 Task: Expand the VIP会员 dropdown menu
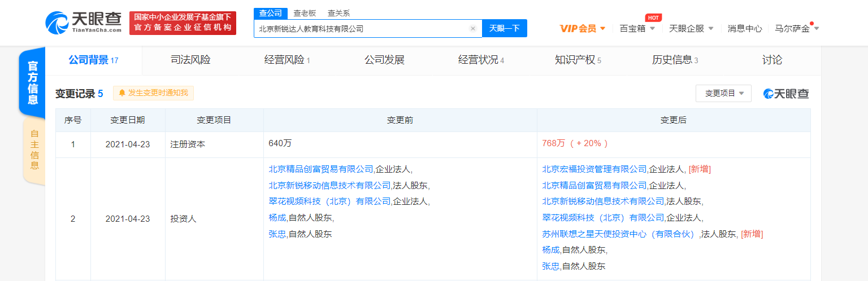(583, 28)
